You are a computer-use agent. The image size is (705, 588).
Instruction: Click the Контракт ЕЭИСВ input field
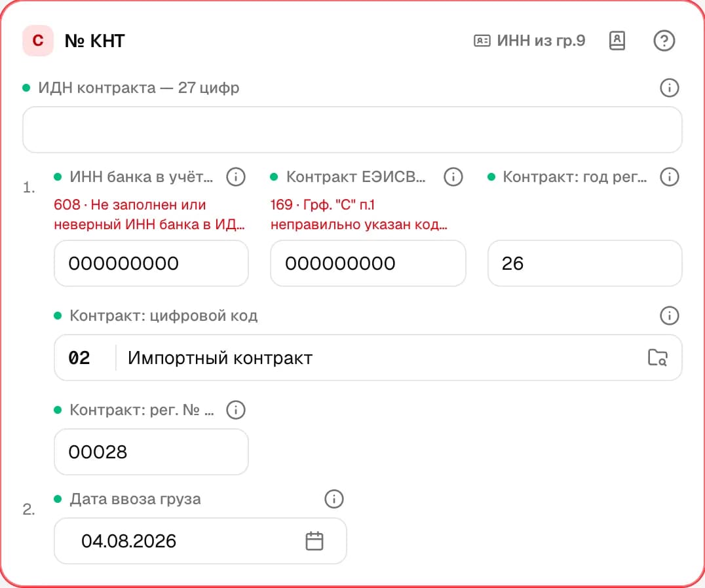point(368,263)
